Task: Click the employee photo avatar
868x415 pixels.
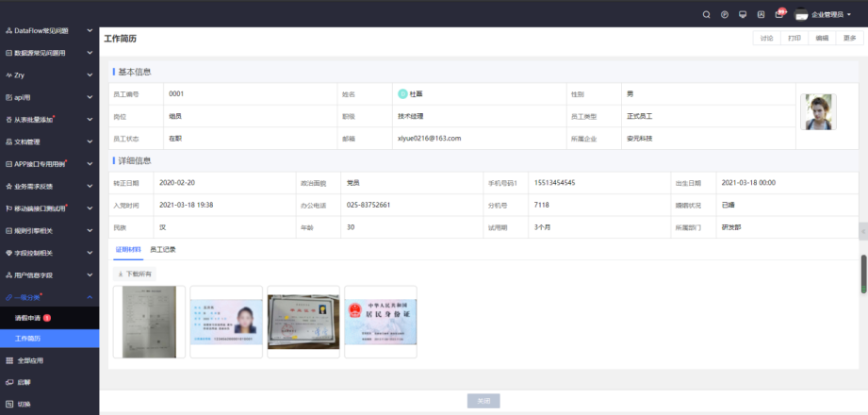Action: click(816, 111)
